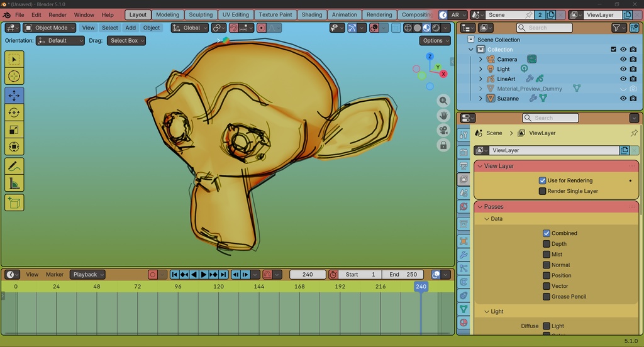Activate the Cursor tool

(14, 77)
